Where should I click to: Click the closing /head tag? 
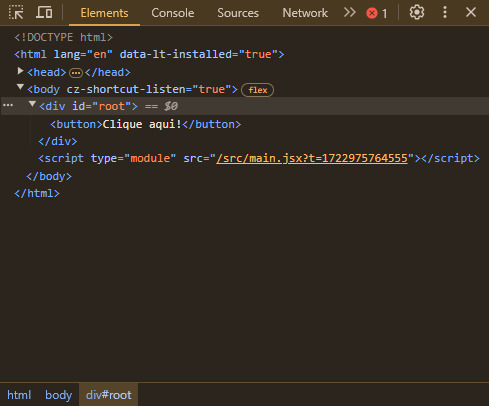point(107,72)
